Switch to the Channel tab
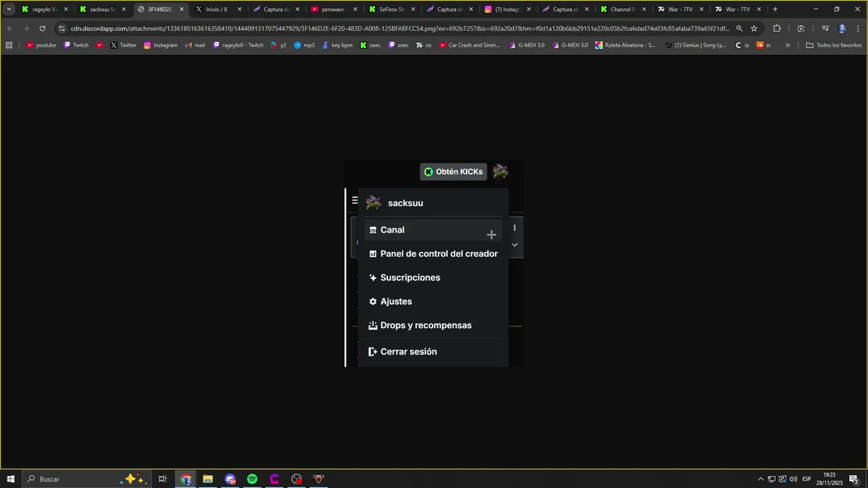The height and width of the screenshot is (488, 868). (623, 9)
